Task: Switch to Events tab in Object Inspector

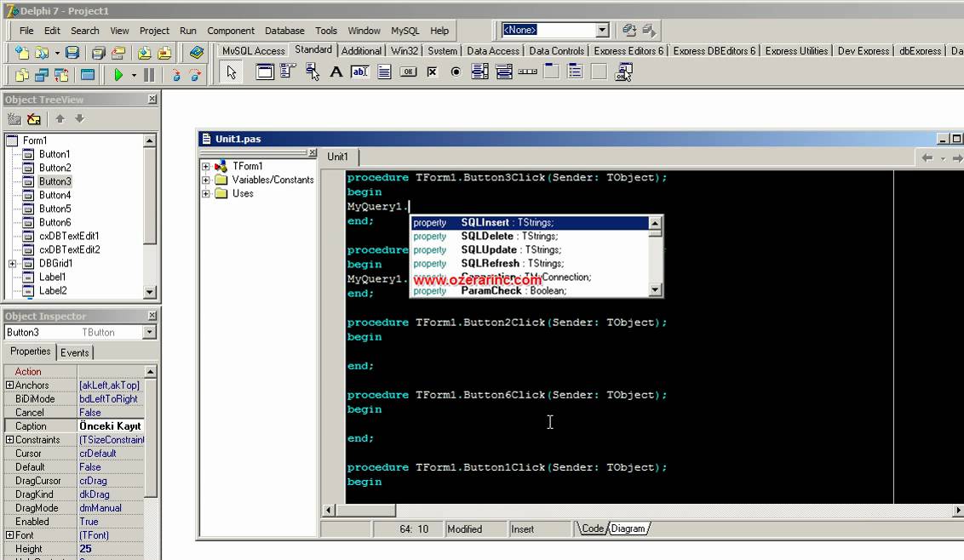Action: [x=74, y=353]
